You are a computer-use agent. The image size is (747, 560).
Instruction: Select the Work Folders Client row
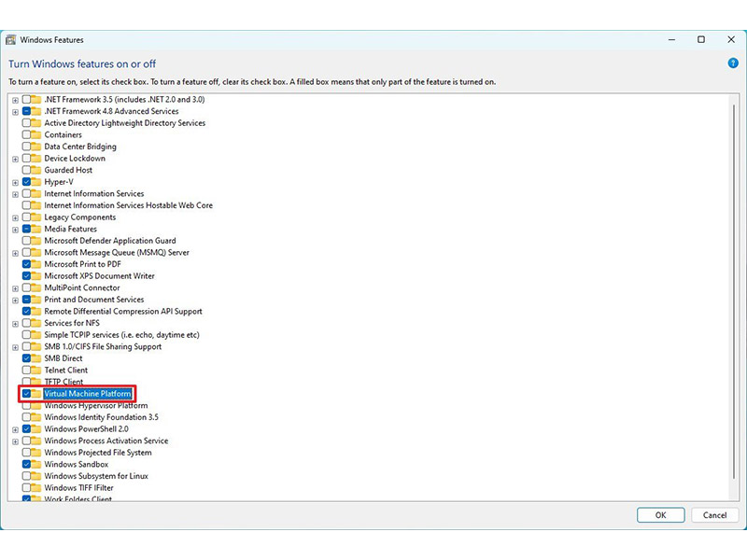coord(78,498)
